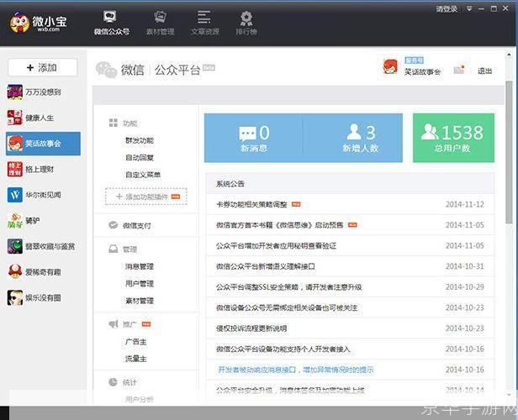The width and height of the screenshot is (518, 420).
Task: Open announcement 微信官方首本书籍《微信思维》启动预售
Action: pos(280,225)
